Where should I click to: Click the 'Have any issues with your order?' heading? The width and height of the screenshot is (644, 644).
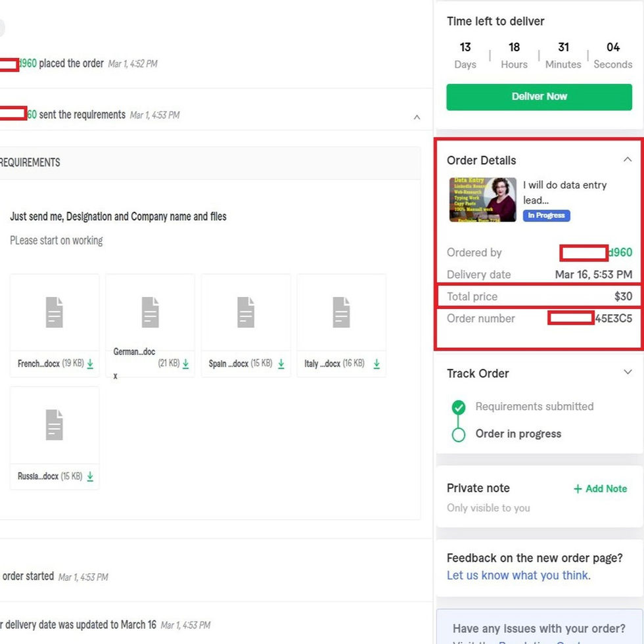tap(539, 629)
